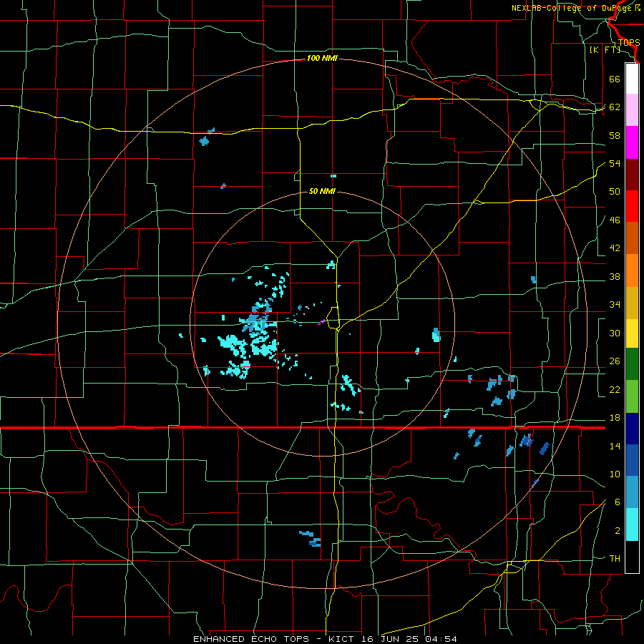644x644 pixels.
Task: Click the black threshold swatch at scale bottom
Action: 632,557
